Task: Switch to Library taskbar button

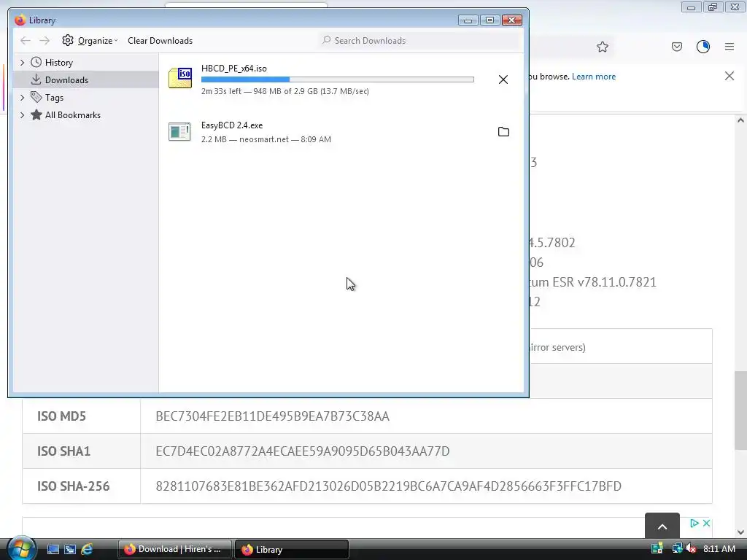Action: 292,549
